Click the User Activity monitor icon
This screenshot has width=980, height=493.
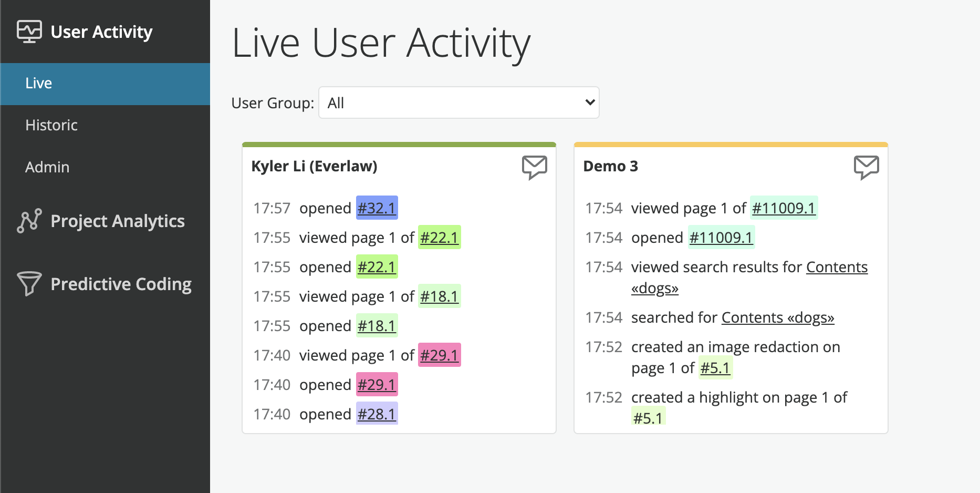click(29, 32)
